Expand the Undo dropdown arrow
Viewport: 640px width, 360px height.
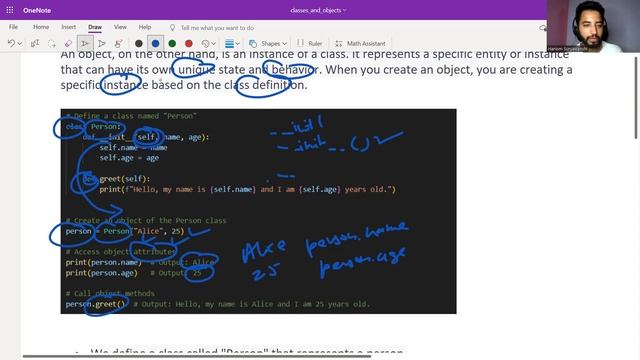pos(20,44)
